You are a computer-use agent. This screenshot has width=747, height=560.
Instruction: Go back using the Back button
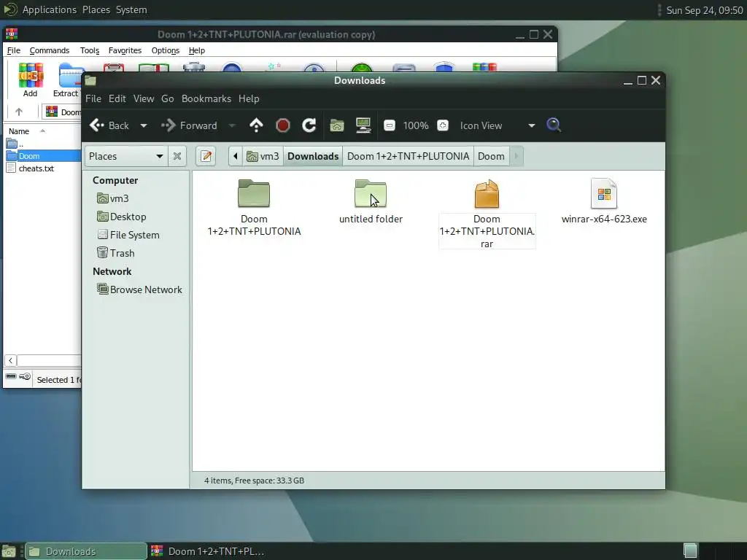[109, 125]
